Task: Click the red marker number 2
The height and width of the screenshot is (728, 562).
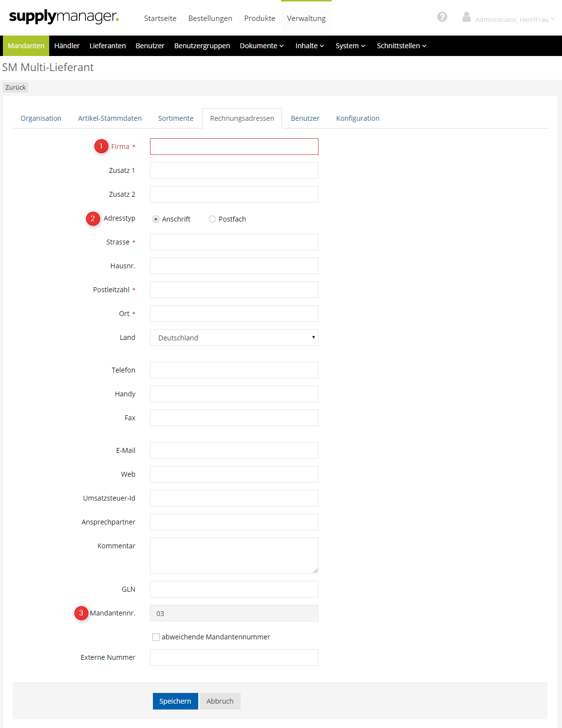Action: pyautogui.click(x=93, y=219)
